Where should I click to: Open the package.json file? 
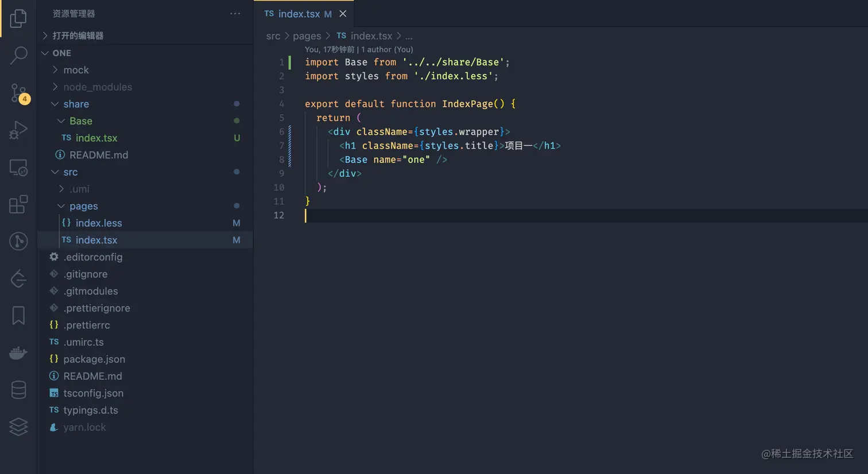point(145,359)
